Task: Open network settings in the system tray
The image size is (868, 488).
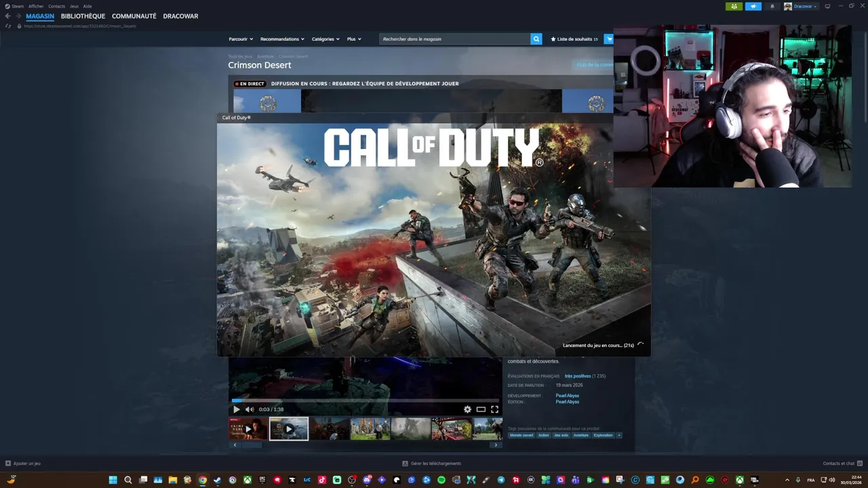Action: pyautogui.click(x=823, y=480)
